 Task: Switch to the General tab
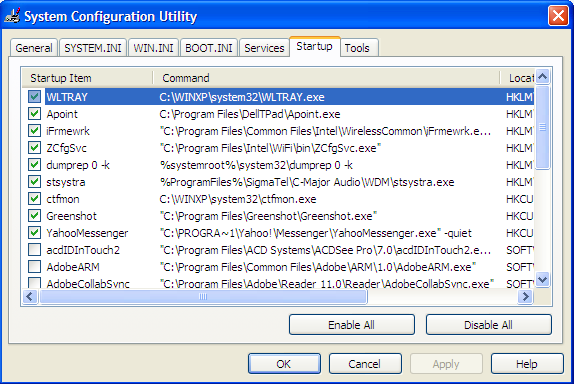click(34, 48)
